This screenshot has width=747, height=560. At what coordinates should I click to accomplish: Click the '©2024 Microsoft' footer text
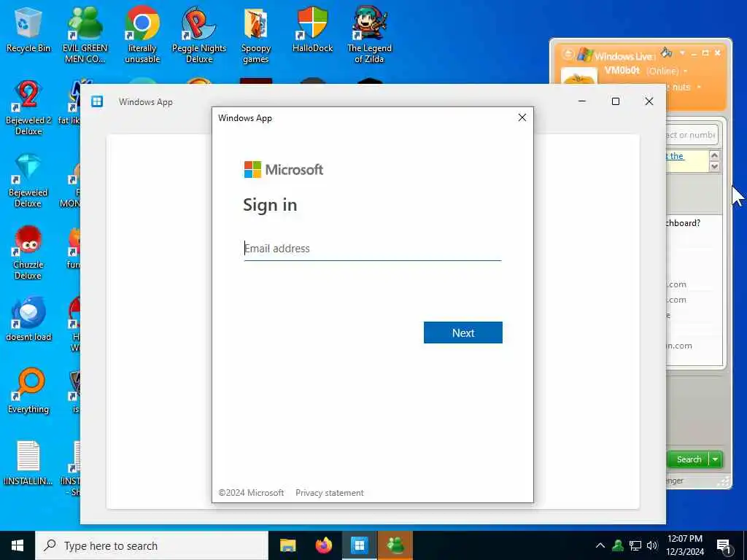[x=251, y=493]
